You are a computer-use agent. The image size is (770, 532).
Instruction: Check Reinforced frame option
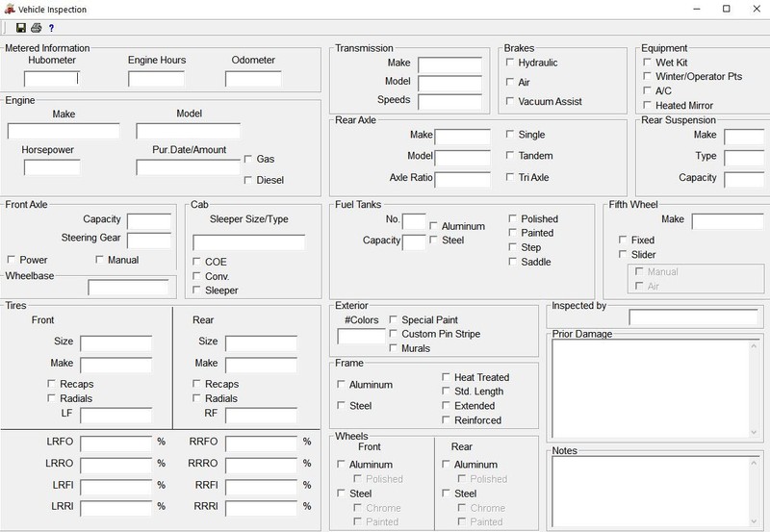[446, 420]
